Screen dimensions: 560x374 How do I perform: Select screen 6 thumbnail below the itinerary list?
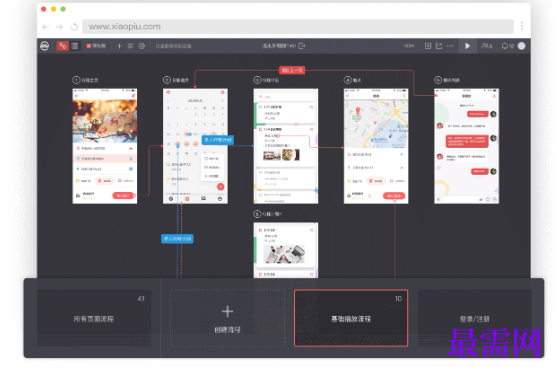[286, 250]
